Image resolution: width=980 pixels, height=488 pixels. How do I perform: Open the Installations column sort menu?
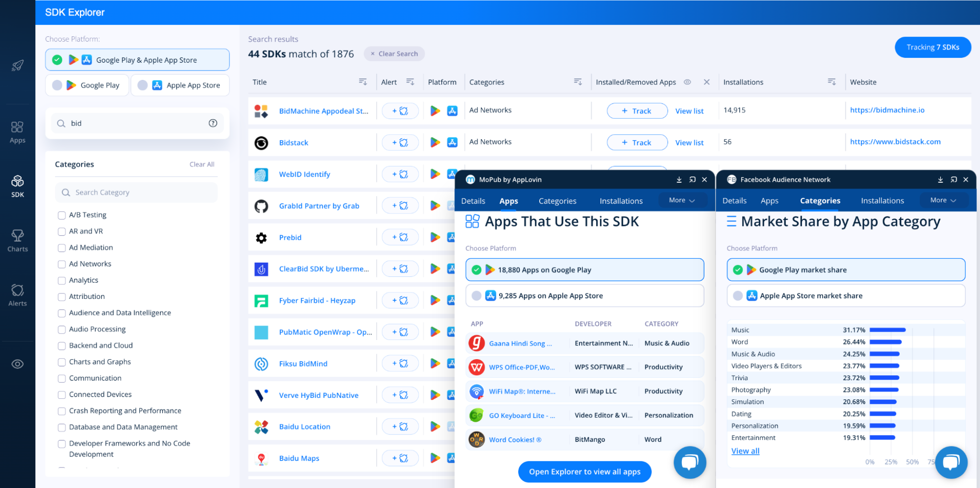pyautogui.click(x=831, y=82)
